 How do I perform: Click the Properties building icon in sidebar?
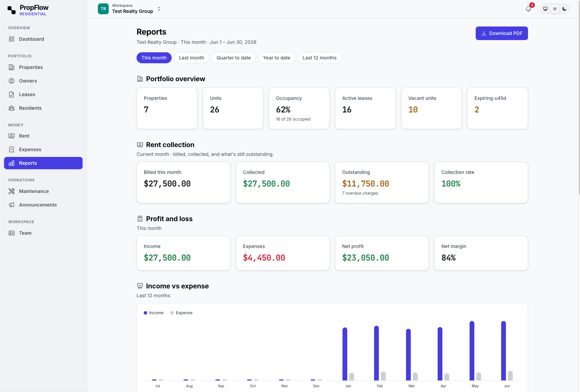click(x=12, y=67)
